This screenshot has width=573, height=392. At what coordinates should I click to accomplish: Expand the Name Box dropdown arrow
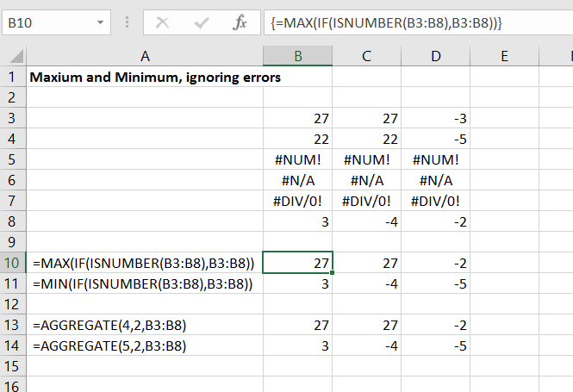coord(101,23)
